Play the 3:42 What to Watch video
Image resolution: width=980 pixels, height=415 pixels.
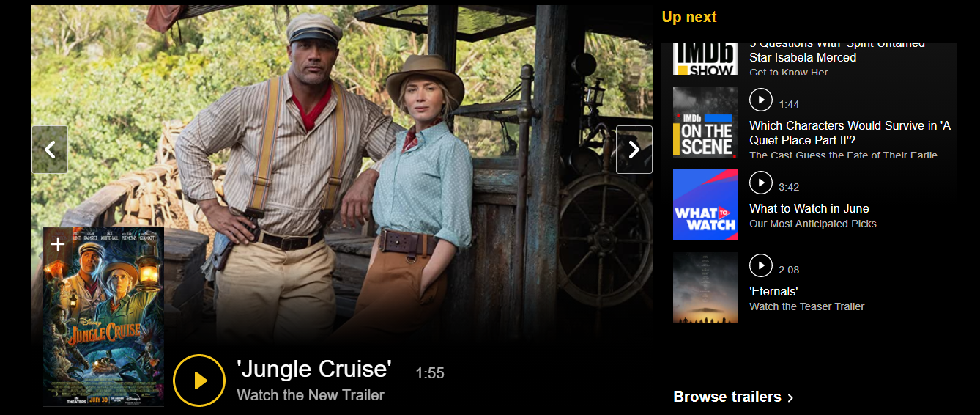click(761, 182)
